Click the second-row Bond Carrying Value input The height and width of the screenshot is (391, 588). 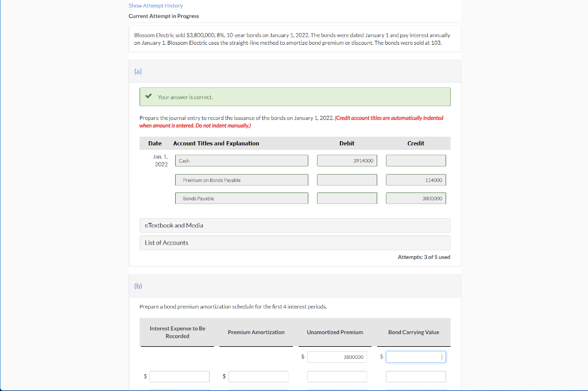[416, 377]
